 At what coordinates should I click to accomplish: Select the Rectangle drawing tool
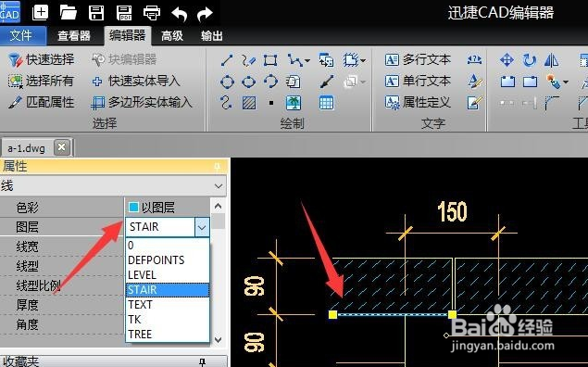point(270,60)
